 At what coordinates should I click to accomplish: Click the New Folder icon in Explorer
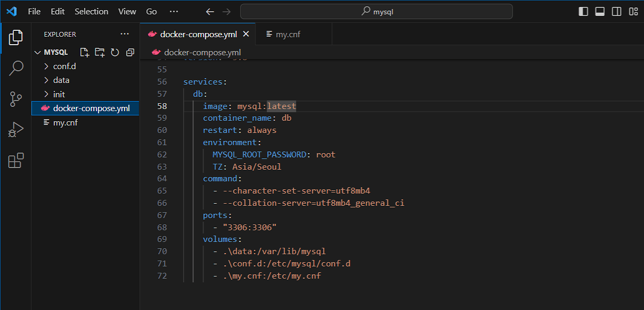(x=100, y=52)
